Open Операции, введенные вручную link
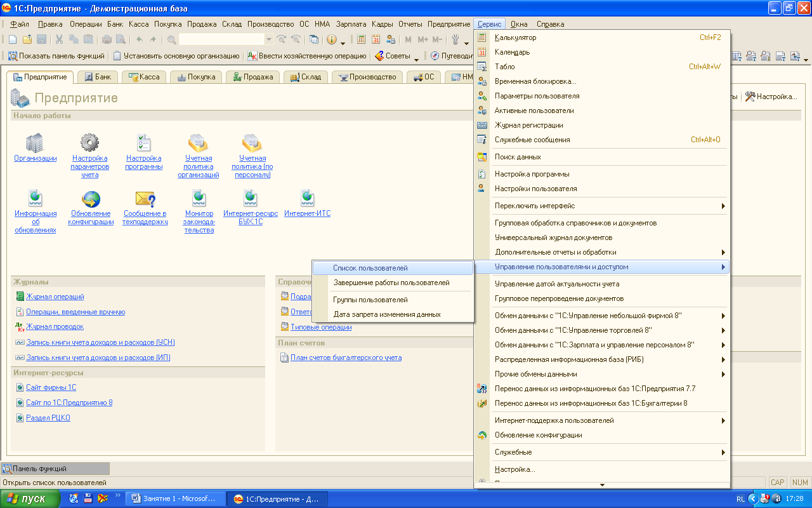The image size is (812, 508). pos(75,312)
